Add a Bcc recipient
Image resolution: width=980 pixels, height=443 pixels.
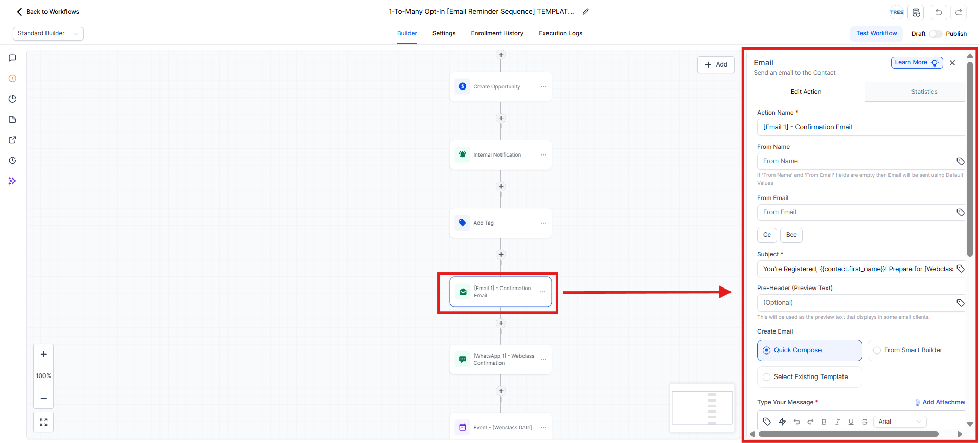pyautogui.click(x=791, y=235)
